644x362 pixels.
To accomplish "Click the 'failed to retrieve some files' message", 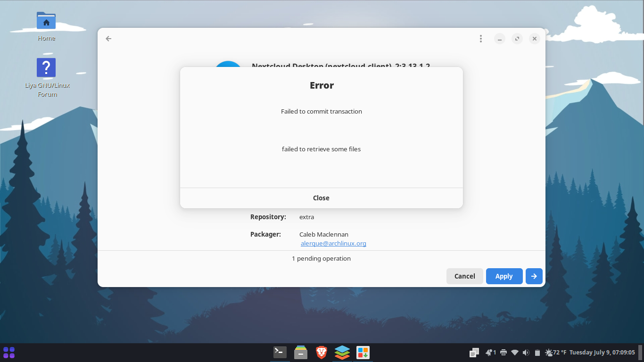I will coord(321,149).
